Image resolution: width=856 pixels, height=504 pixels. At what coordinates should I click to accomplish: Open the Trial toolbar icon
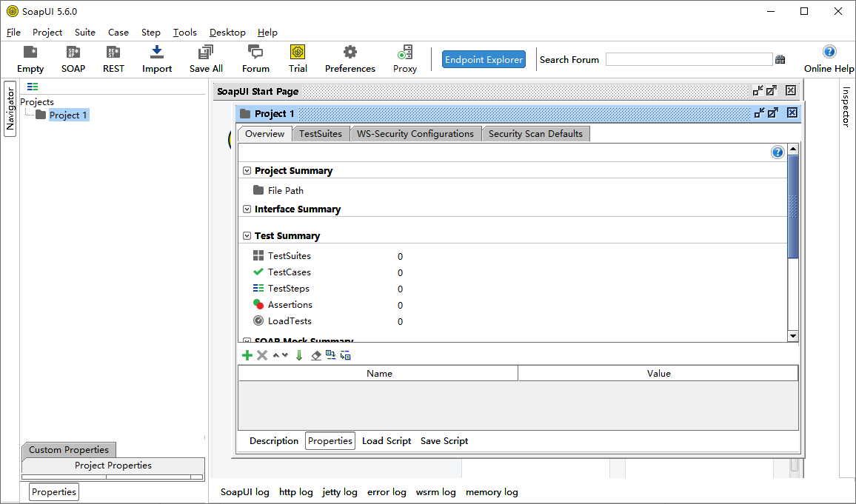[298, 59]
